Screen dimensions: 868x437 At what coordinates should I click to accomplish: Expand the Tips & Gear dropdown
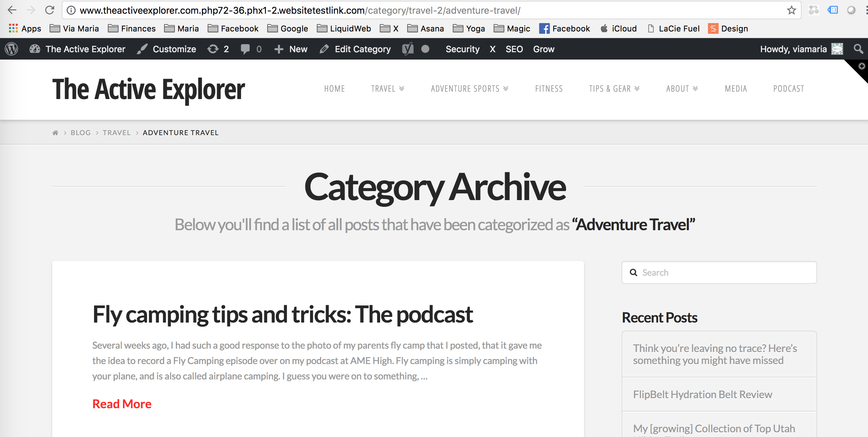[614, 89]
